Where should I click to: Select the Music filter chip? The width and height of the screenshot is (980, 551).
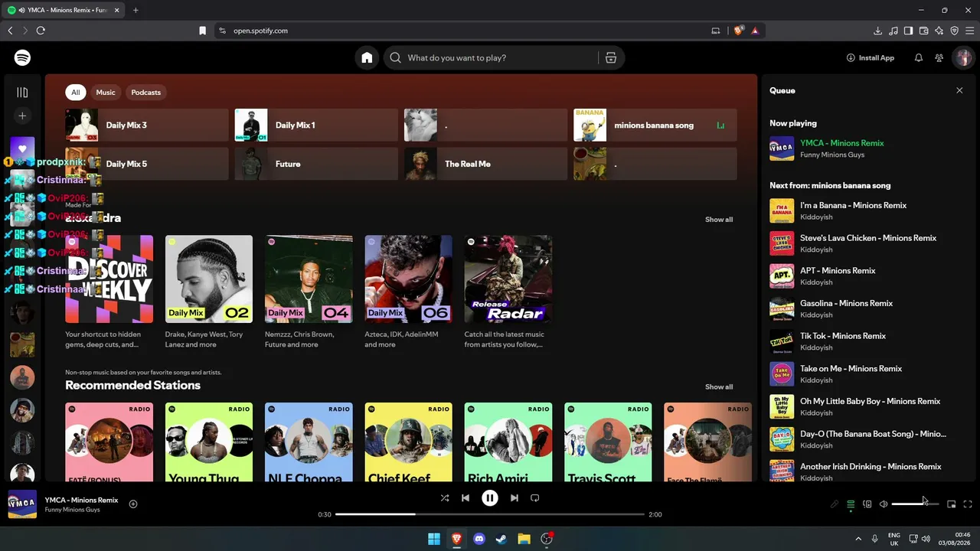[106, 93]
